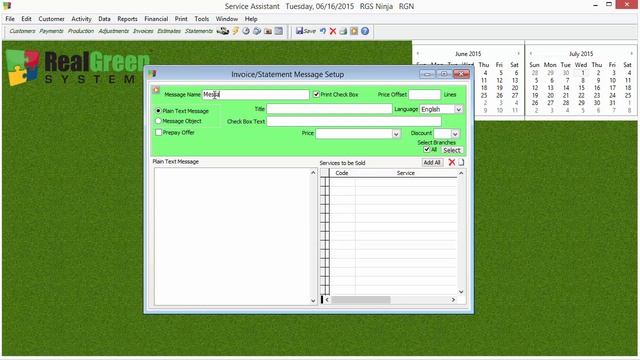Screen dimensions: 640x360
Task: Click the printer icon in the toolbar
Action: [x=343, y=31]
